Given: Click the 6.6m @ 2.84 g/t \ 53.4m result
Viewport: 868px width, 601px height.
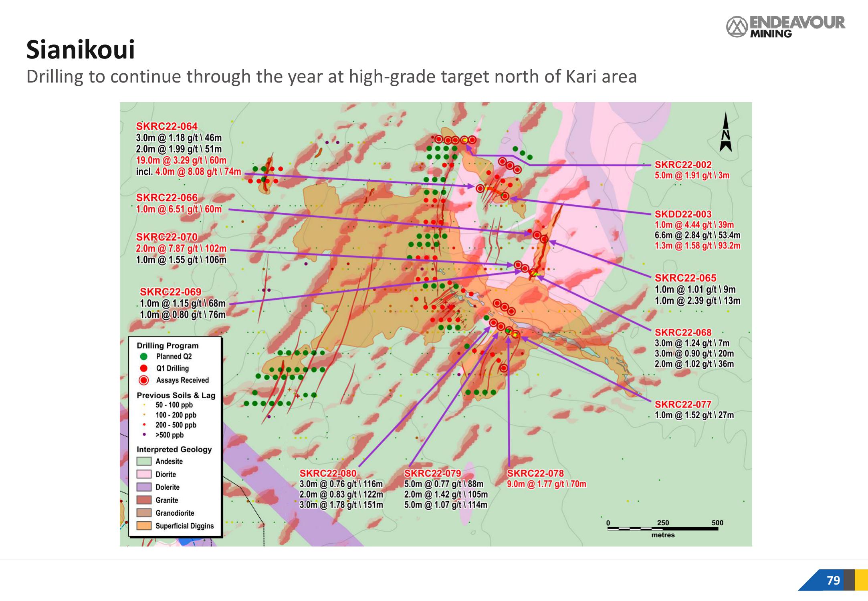Looking at the screenshot, I should [x=697, y=235].
